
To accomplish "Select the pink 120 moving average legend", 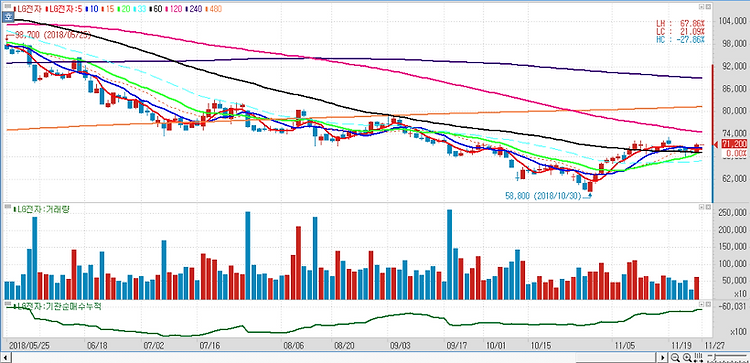I will pos(174,9).
